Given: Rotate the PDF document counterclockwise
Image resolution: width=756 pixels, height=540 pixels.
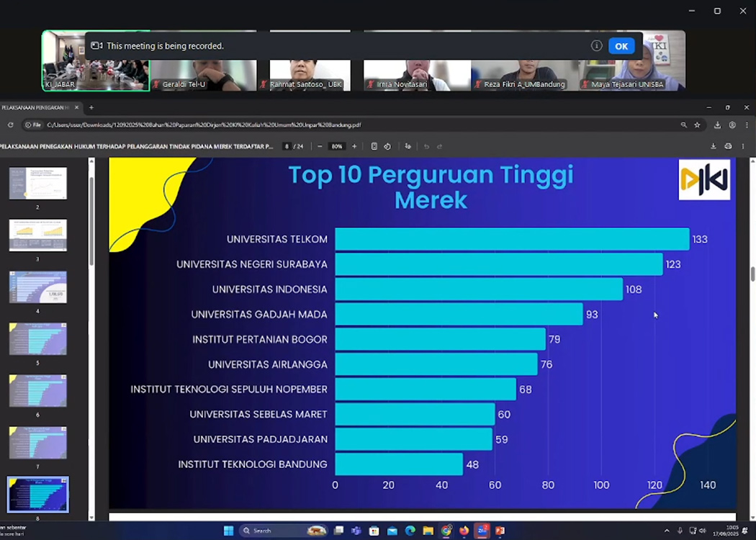Looking at the screenshot, I should click(387, 146).
